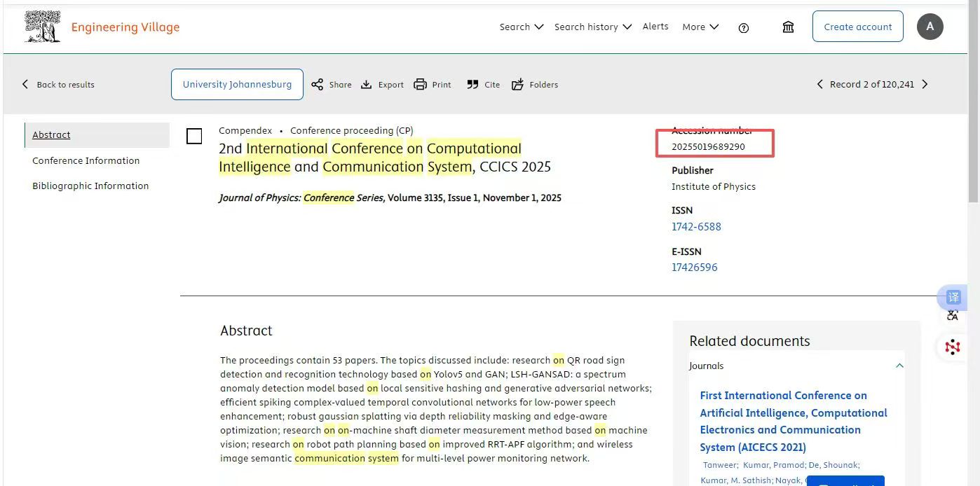Share this record
Viewport: 980px width, 486px height.
[x=331, y=85]
